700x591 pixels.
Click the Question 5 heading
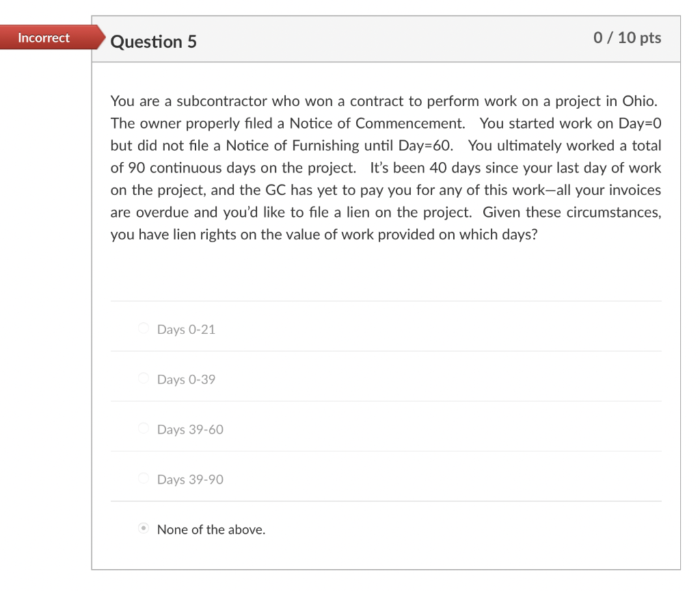coord(154,42)
